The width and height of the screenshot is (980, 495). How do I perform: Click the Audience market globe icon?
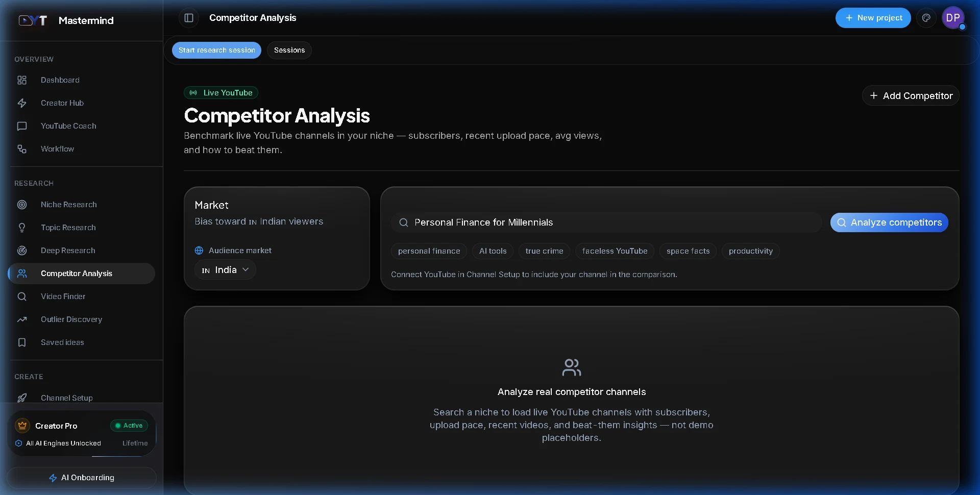tap(199, 251)
